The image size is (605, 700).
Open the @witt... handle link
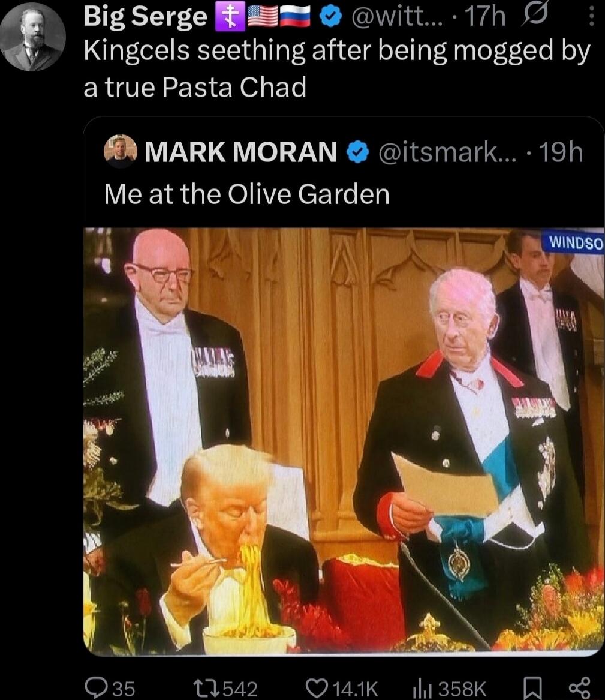click(x=397, y=17)
